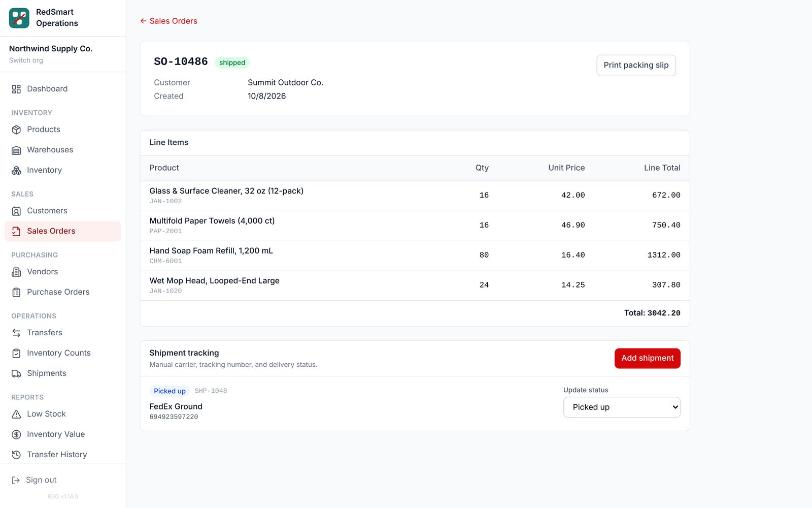Click the Customers contact icon

point(16,211)
